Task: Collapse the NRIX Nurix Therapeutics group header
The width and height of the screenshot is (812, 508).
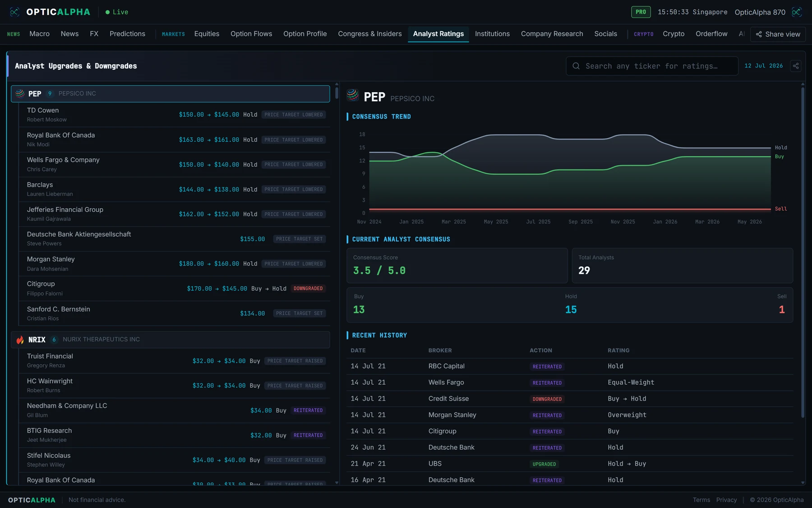Action: (x=171, y=340)
